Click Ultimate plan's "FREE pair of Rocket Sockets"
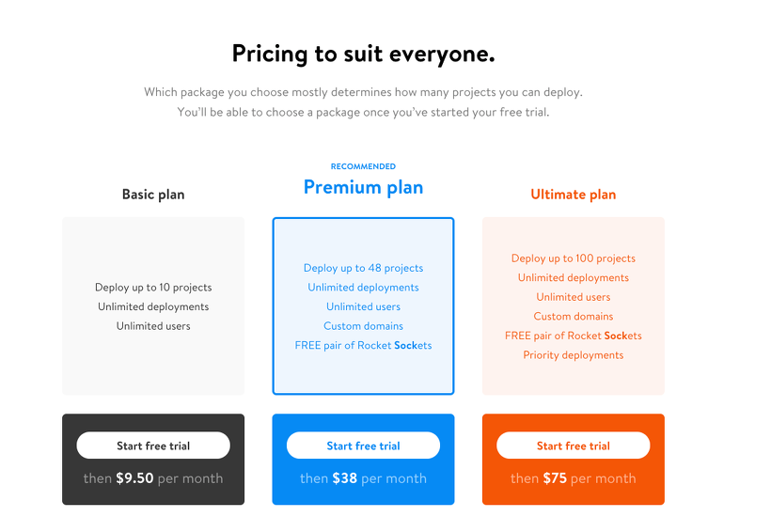Image resolution: width=771 pixels, height=532 pixels. pyautogui.click(x=573, y=336)
